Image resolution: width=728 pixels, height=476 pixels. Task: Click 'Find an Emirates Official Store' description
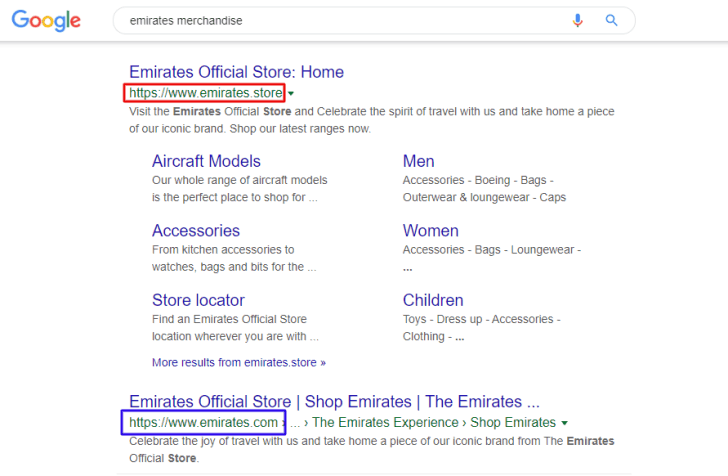point(229,320)
